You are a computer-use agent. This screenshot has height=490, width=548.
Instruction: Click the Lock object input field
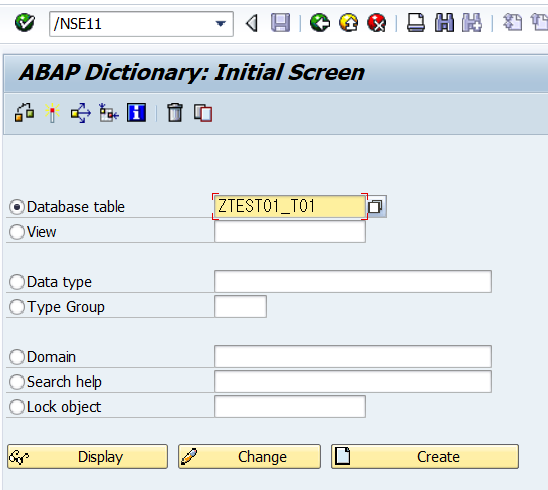coord(290,406)
